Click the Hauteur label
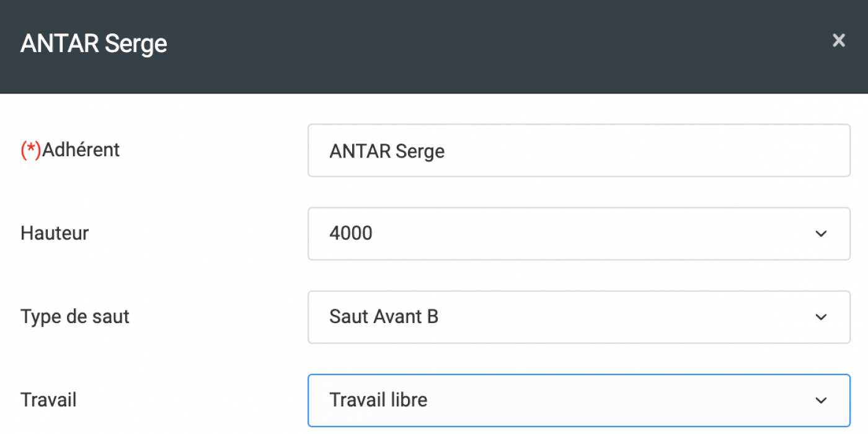868x434 pixels. click(x=55, y=233)
